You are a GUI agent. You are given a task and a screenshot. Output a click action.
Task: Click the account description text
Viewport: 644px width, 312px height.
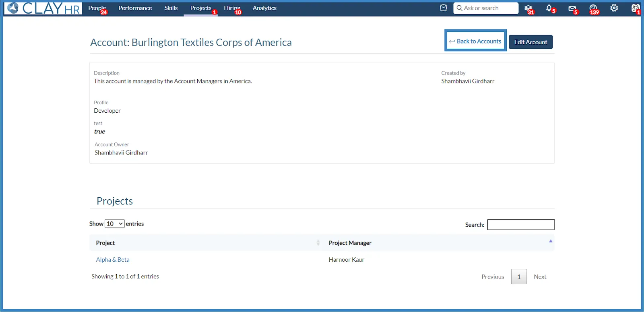(173, 81)
